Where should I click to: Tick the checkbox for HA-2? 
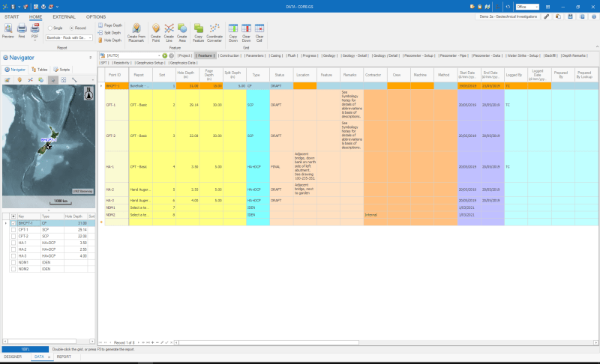[13, 249]
